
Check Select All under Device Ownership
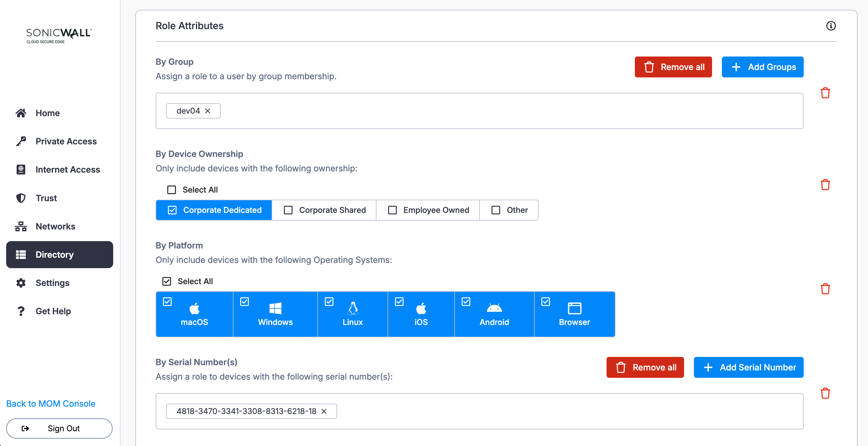click(172, 190)
